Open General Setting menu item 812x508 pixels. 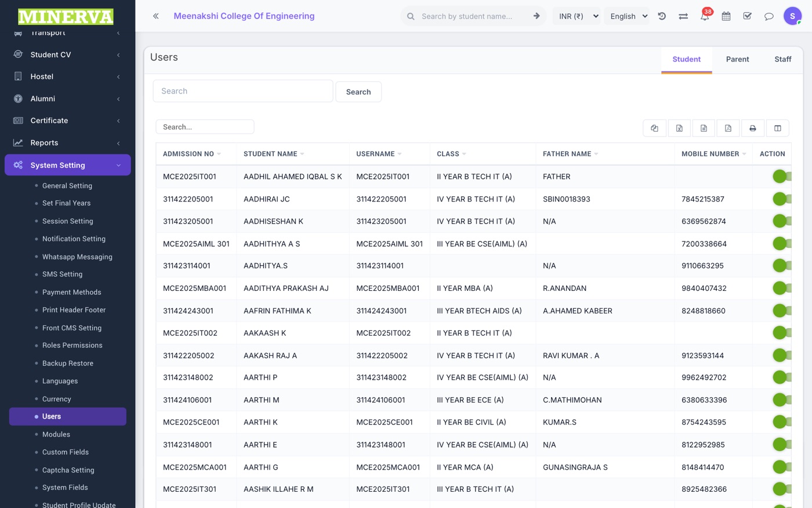pos(67,186)
